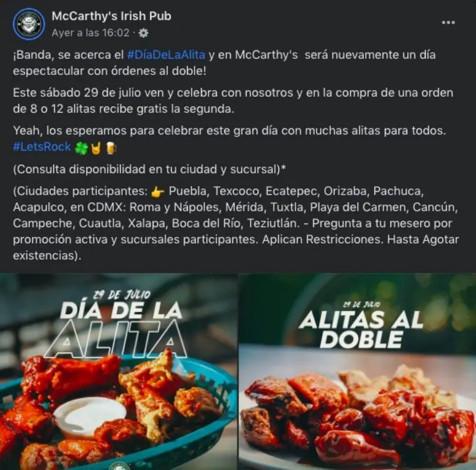Click the 'Este sábado 29 de julio' paragraph
This screenshot has height=470, width=476.
[233, 101]
